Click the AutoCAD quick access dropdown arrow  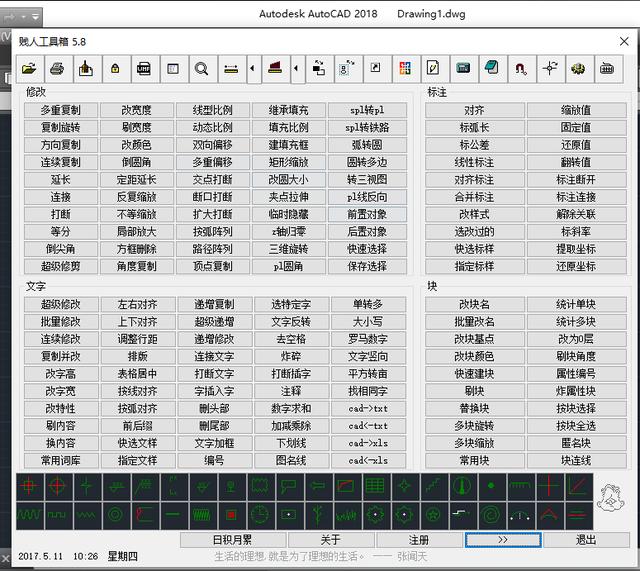(x=36, y=17)
